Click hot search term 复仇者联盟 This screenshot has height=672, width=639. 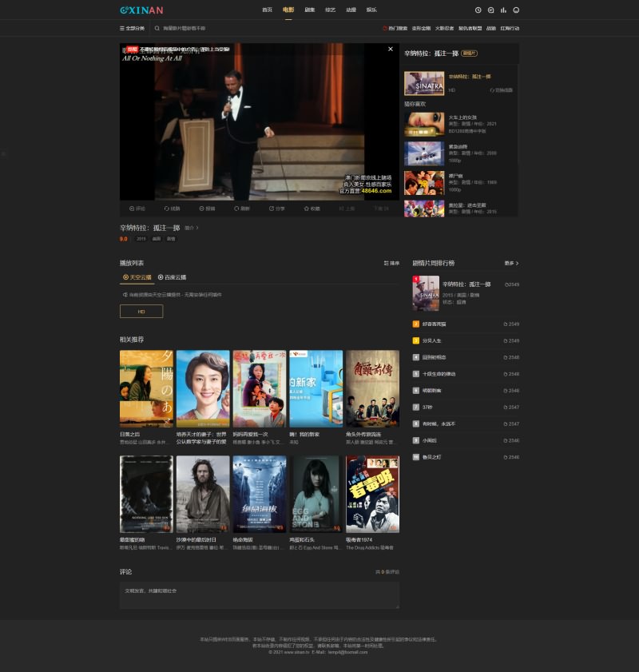(x=470, y=28)
